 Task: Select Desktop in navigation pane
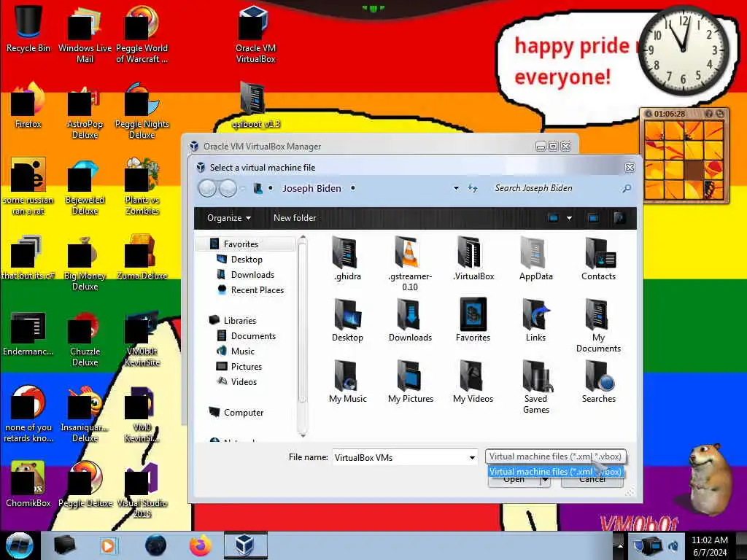point(247,259)
